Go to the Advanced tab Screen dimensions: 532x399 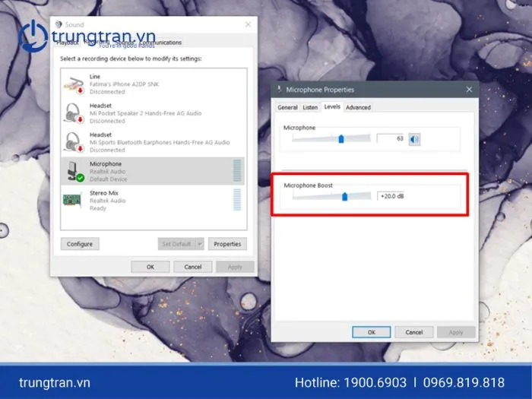pyautogui.click(x=358, y=108)
